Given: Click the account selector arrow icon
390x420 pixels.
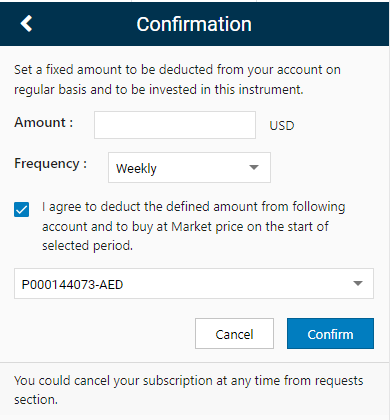Looking at the screenshot, I should pos(358,284).
